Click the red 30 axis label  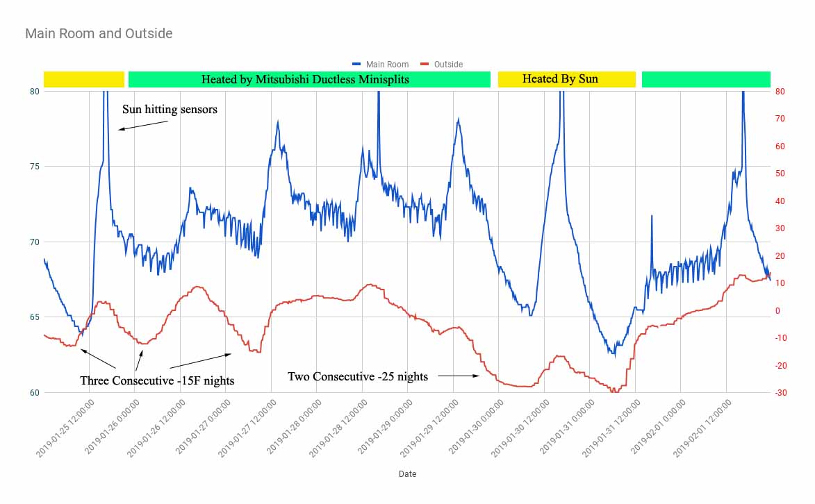780,228
